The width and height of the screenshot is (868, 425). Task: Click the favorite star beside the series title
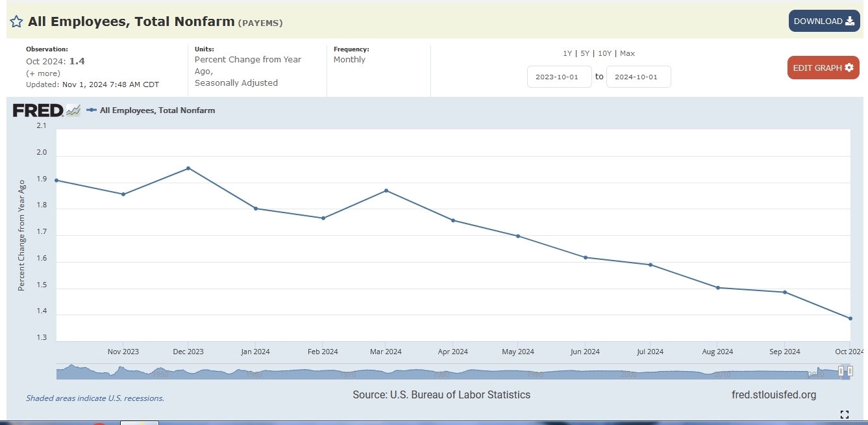(x=16, y=21)
